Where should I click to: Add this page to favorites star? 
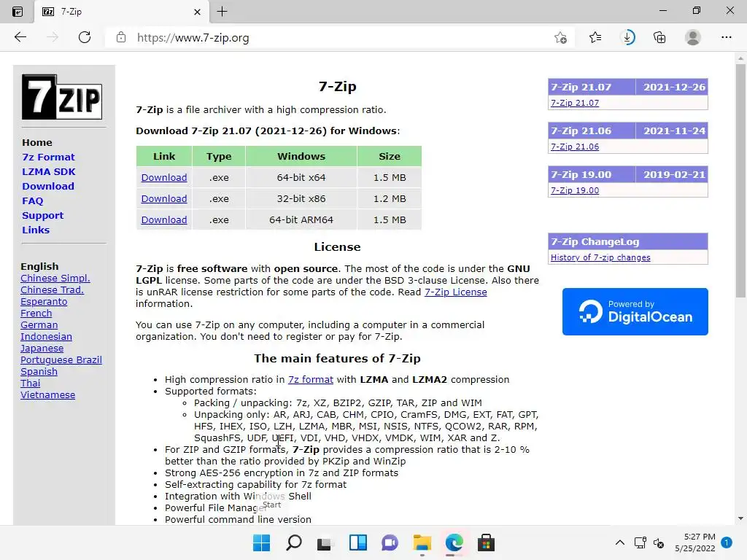point(561,37)
